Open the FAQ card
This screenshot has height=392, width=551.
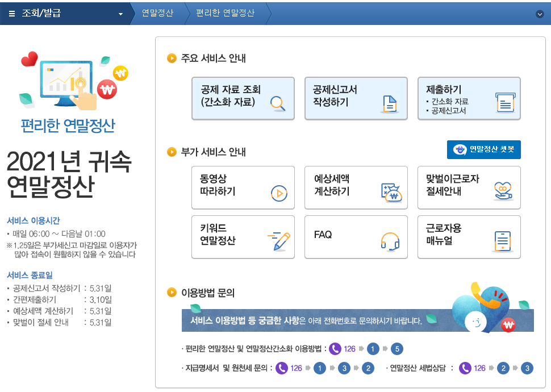coord(356,237)
